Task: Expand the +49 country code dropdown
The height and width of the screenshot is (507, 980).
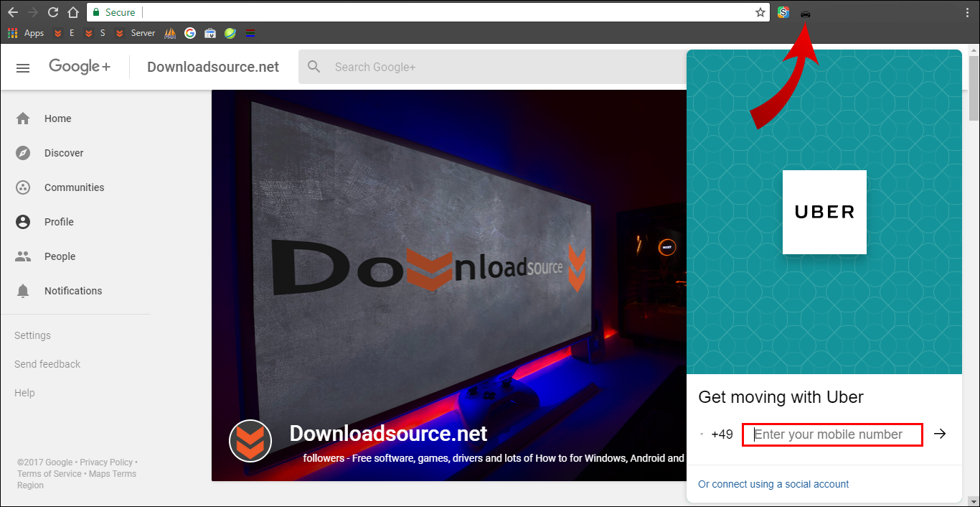Action: pyautogui.click(x=717, y=434)
